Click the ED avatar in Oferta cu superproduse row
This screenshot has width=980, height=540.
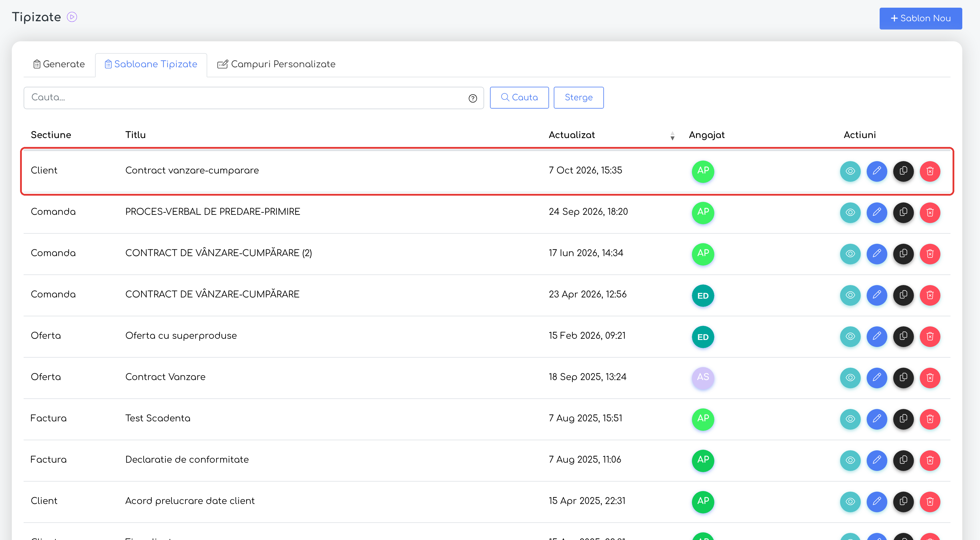coord(703,337)
